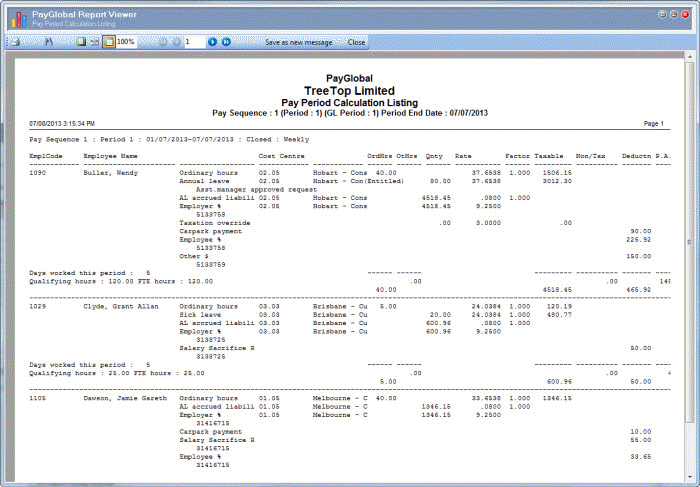This screenshot has height=487, width=700.
Task: Click the 100% zoom field
Action: tap(126, 42)
